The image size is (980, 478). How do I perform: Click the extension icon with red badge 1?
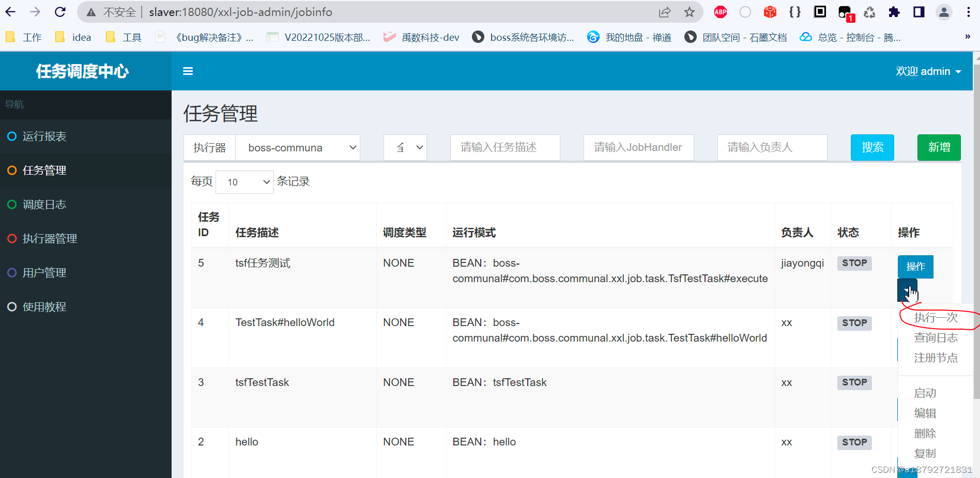[x=846, y=13]
